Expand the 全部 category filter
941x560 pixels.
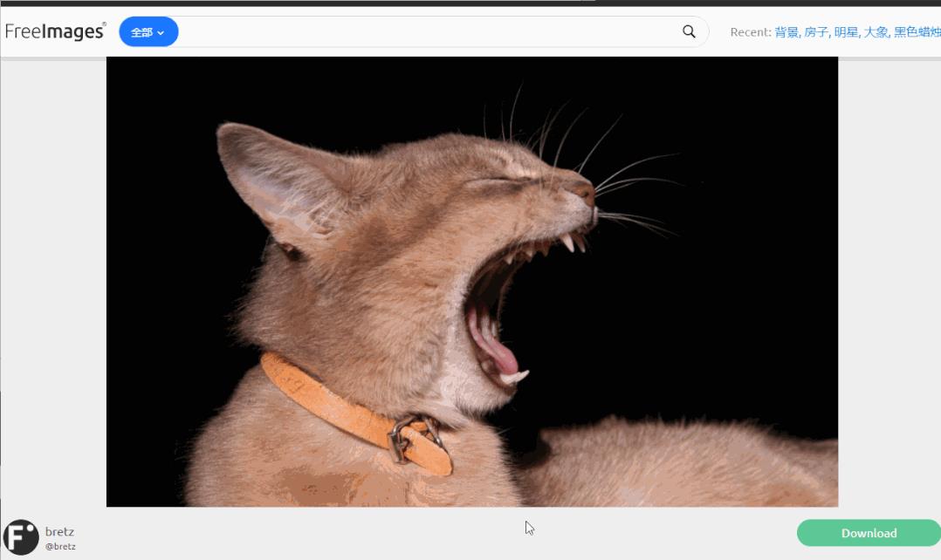point(148,31)
